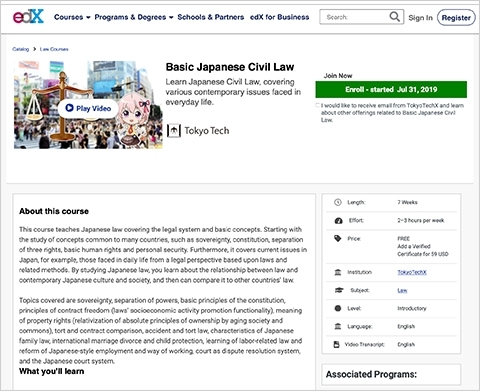
Task: Click the price tag icon
Action: point(338,239)
